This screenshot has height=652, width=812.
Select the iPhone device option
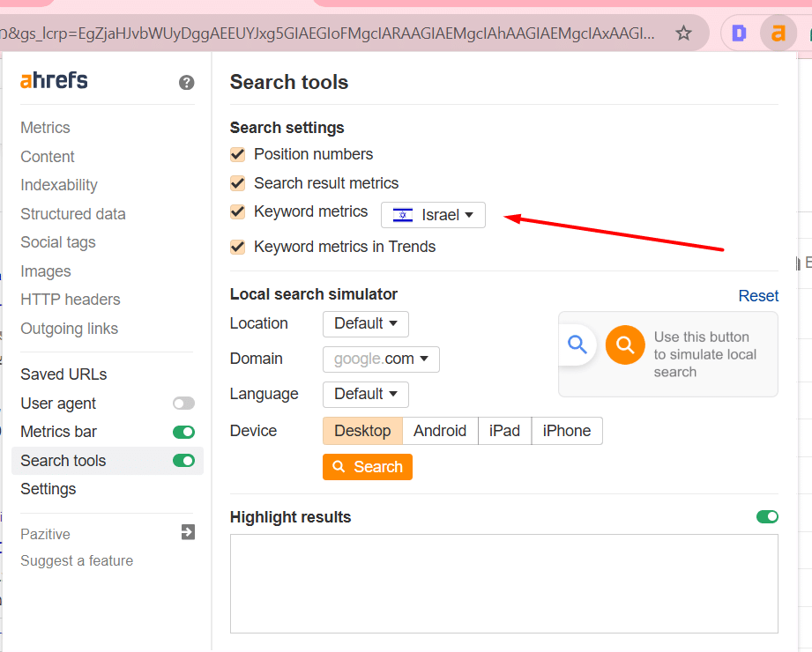click(567, 431)
